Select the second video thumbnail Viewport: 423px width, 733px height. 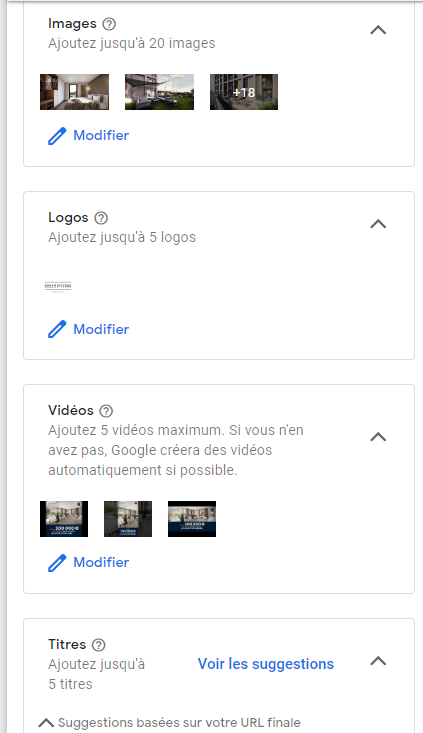click(128, 519)
